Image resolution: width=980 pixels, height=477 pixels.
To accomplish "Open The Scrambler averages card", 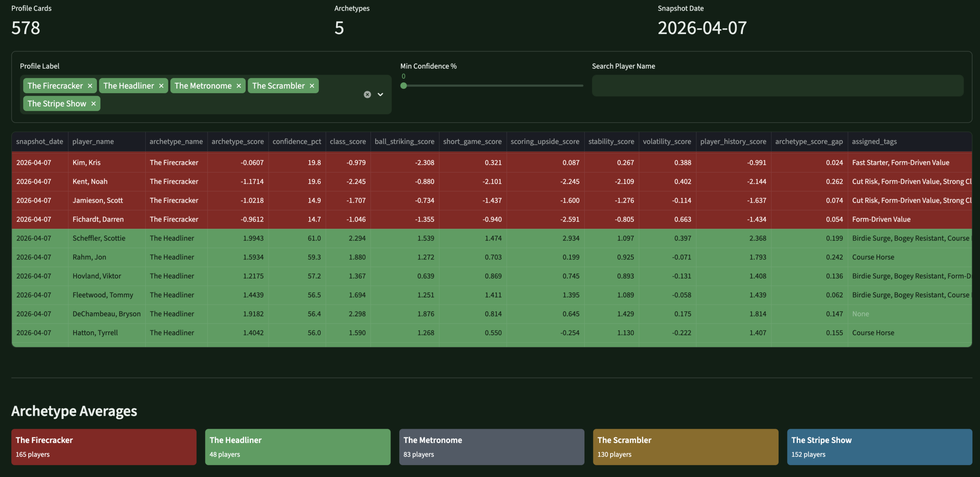I will click(685, 447).
